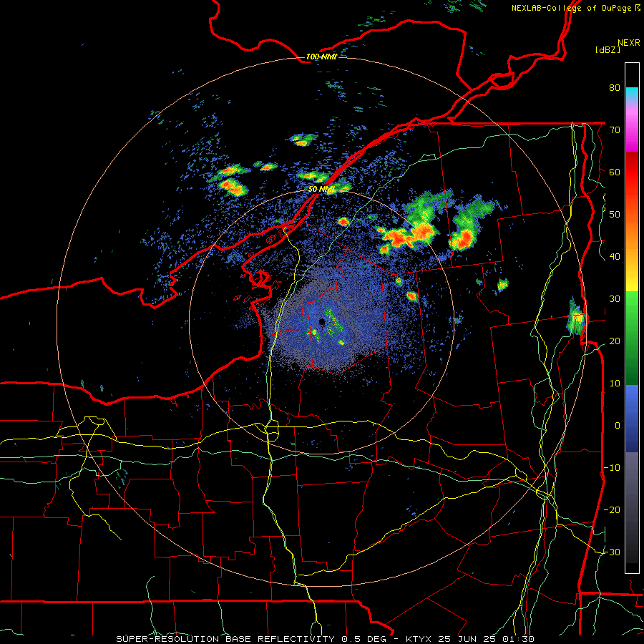Viewport: 644px width, 644px height.
Task: Click the 80 dBZ scale value
Action: 615,87
